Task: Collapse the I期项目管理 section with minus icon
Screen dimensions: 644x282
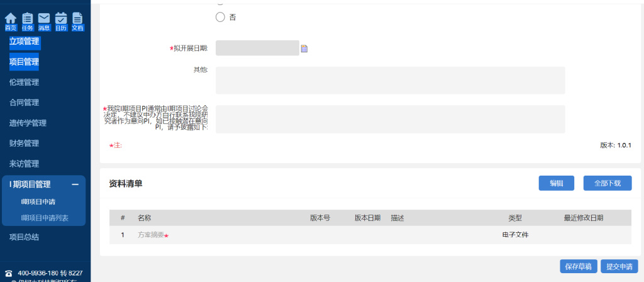Action: point(75,184)
